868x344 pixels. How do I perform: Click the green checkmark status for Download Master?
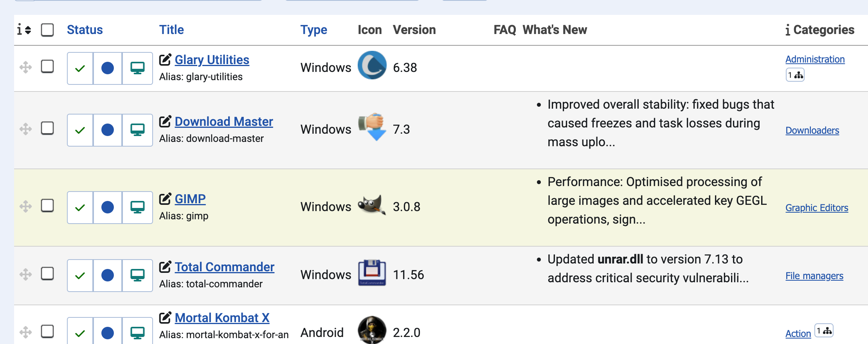80,130
